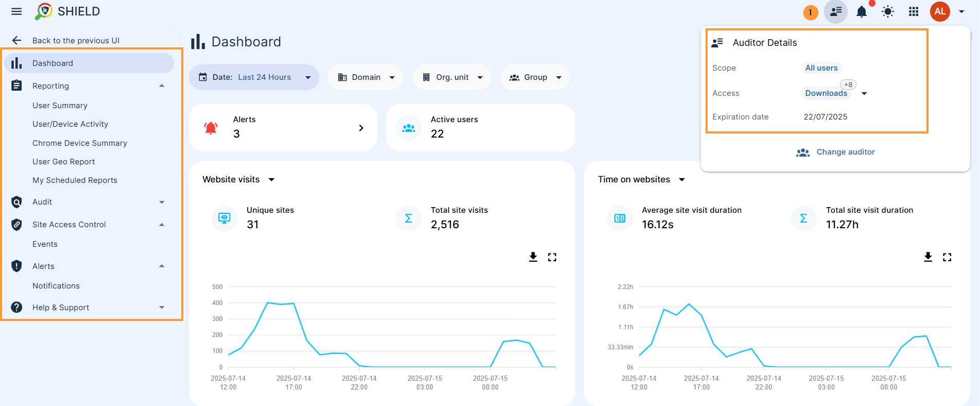Click the Alerts shield exclamation icon
The image size is (980, 406).
[16, 266]
